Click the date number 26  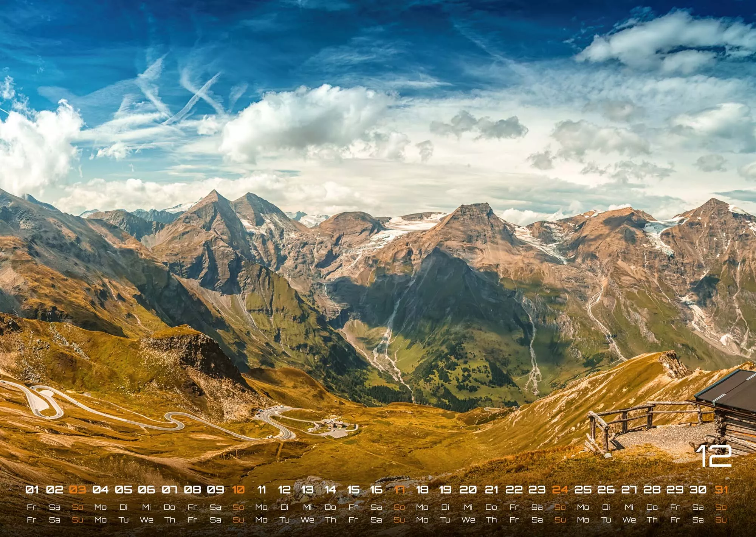pyautogui.click(x=606, y=490)
